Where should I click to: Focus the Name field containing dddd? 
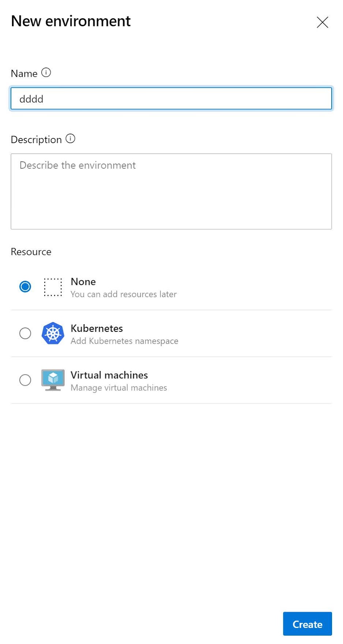(x=171, y=98)
